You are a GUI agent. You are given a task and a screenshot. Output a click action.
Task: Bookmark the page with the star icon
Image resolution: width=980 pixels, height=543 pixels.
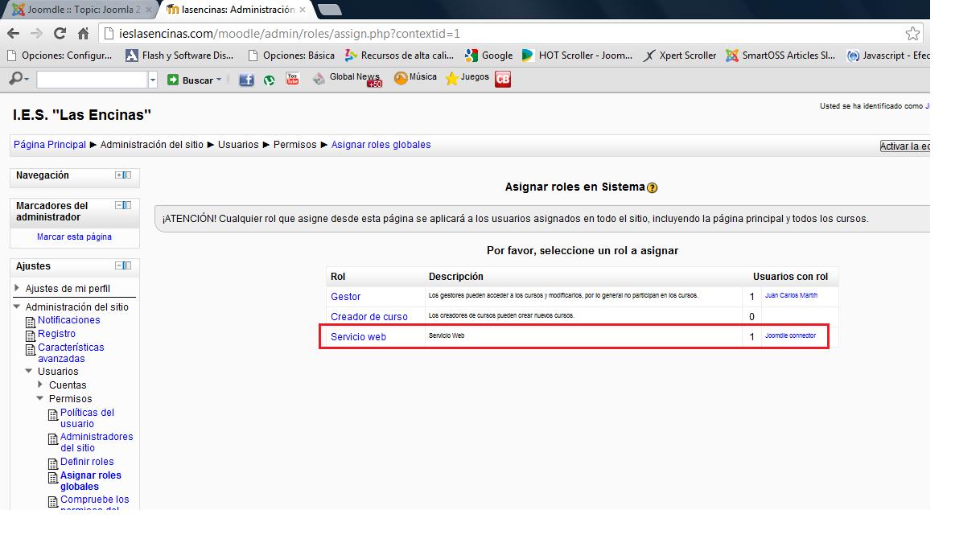912,34
